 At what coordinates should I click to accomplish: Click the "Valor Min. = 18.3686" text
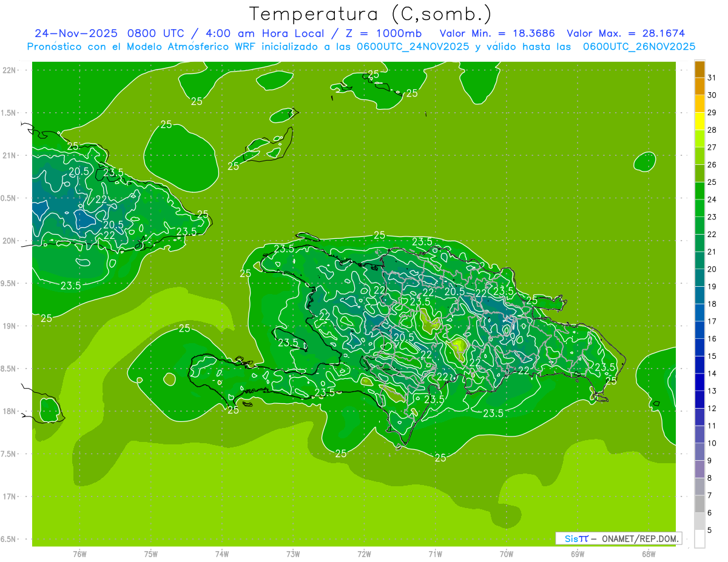pyautogui.click(x=497, y=33)
